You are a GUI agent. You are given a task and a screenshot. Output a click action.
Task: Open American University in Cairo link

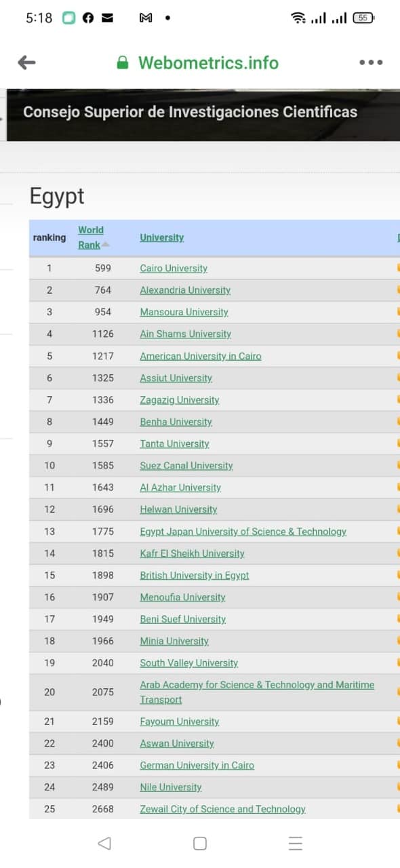201,356
